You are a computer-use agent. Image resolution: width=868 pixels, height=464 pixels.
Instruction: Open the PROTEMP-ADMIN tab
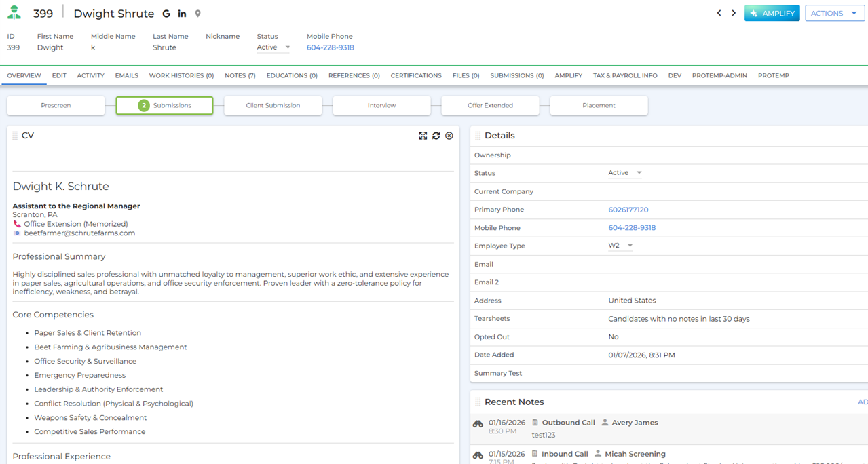coord(719,75)
